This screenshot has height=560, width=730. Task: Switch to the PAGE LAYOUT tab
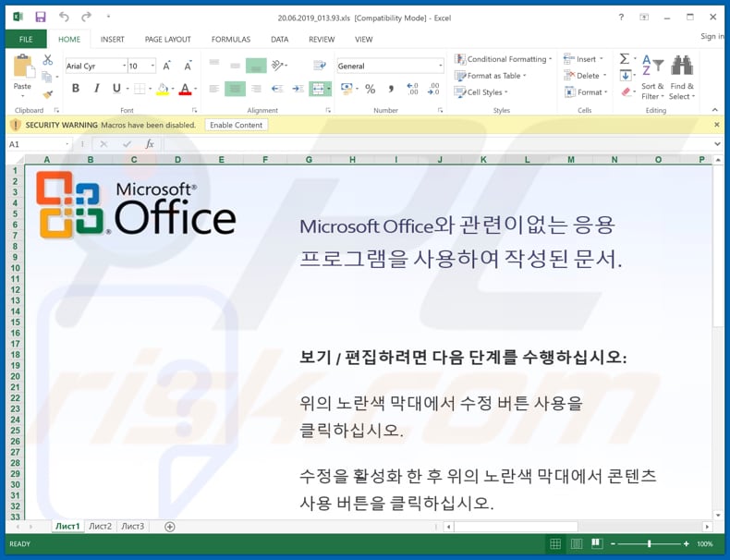[x=167, y=39]
